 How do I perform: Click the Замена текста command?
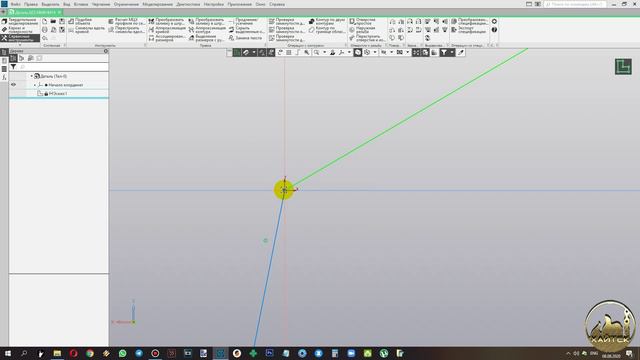[245, 38]
